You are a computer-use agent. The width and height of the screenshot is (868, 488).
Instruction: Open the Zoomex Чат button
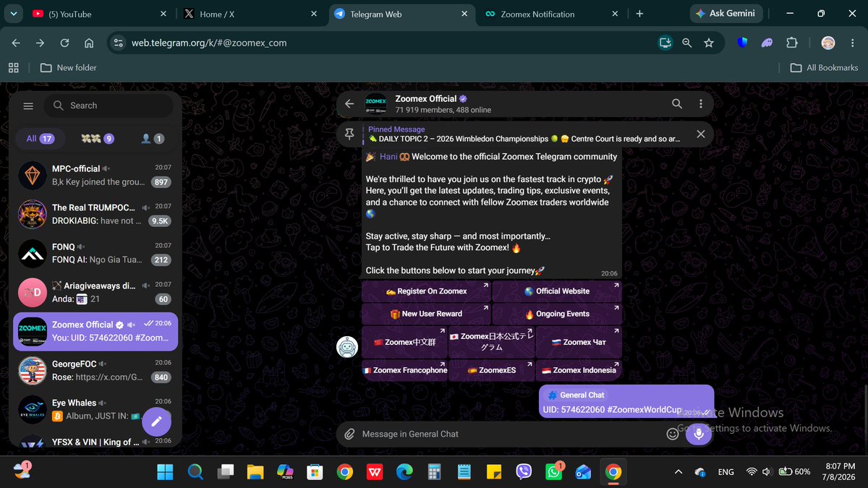579,342
